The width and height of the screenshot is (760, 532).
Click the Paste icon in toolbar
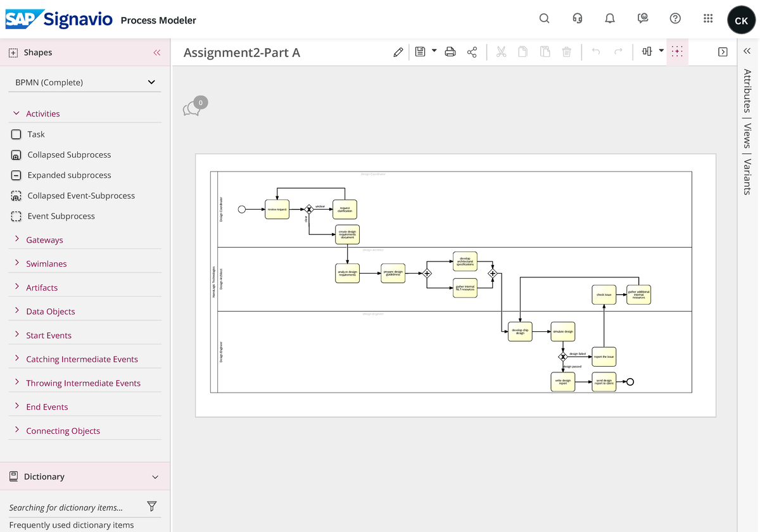tap(545, 52)
